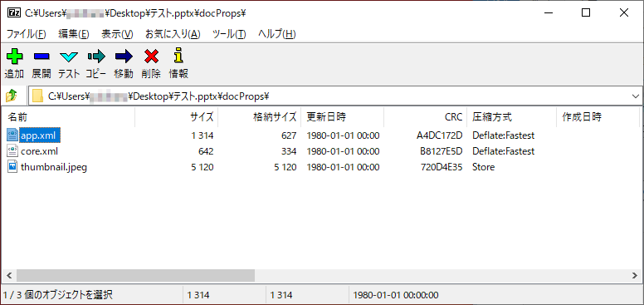Open the 編集(E) menu
Screen dimensions: 644x305
(74, 34)
